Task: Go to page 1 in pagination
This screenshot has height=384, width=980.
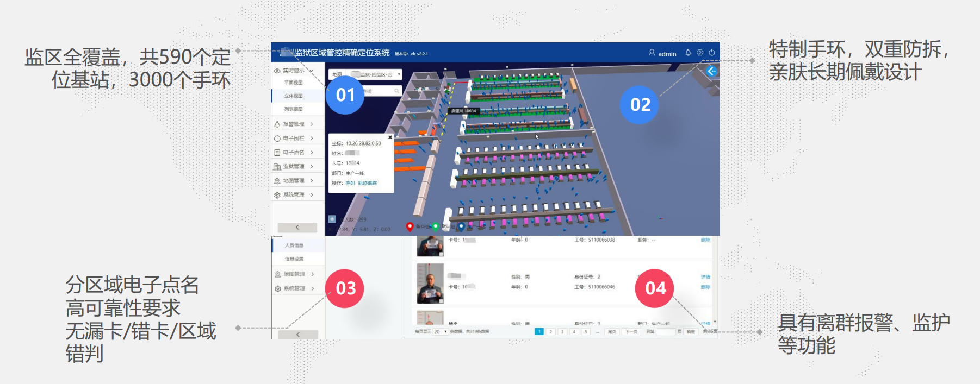Action: [539, 331]
